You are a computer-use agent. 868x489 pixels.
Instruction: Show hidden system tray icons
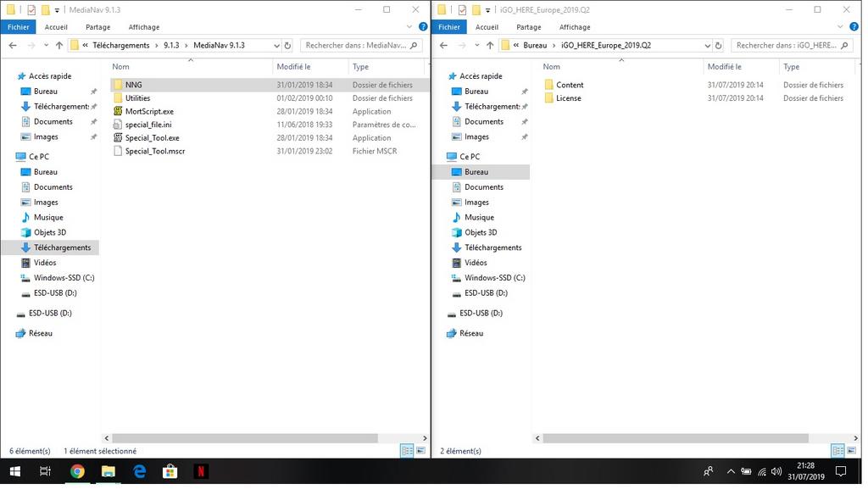click(731, 472)
